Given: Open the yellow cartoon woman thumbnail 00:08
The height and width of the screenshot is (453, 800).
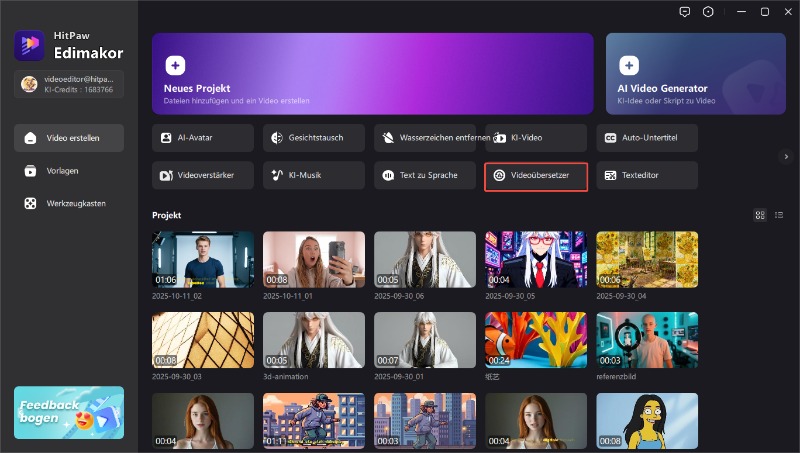Looking at the screenshot, I should 647,421.
